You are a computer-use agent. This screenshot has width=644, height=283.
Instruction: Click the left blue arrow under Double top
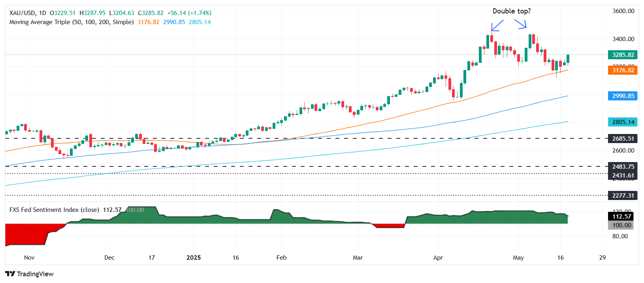[497, 25]
